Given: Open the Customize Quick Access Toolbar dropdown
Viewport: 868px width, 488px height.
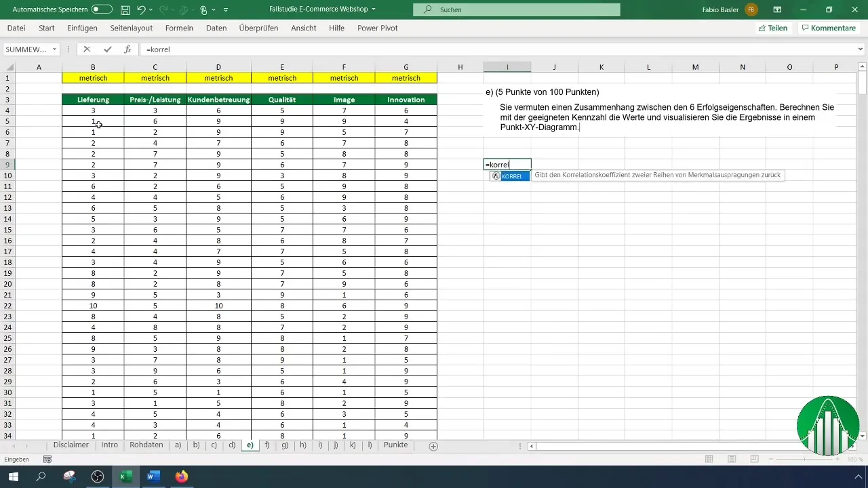Looking at the screenshot, I should 226,10.
